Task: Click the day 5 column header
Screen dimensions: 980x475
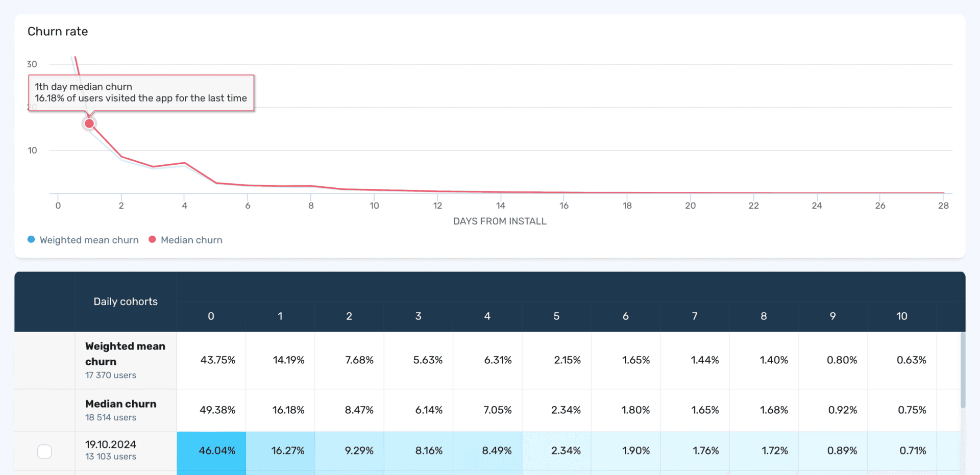Action: click(x=556, y=316)
